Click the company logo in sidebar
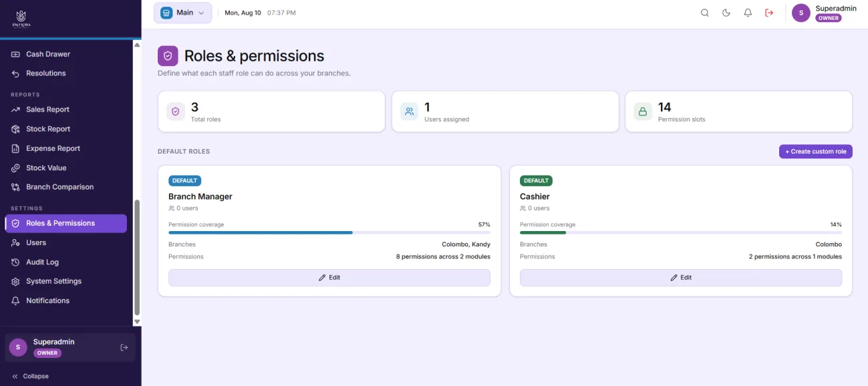Viewport: 868px width, 386px height. point(21,18)
